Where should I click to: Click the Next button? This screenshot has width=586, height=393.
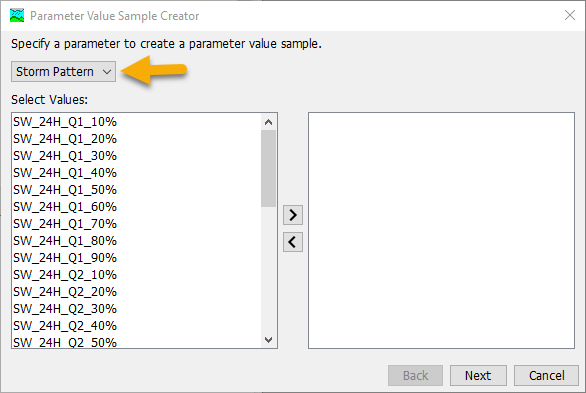point(478,375)
